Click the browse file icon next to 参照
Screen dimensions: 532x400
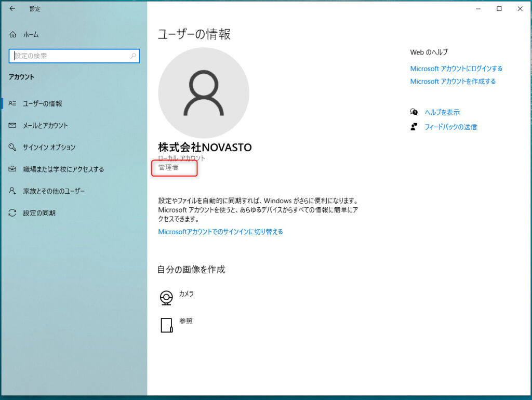167,325
